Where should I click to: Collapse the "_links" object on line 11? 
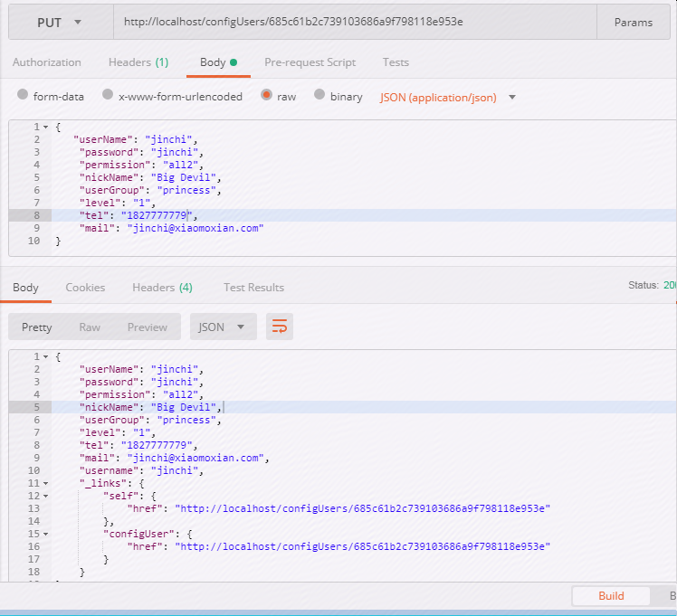pos(45,484)
